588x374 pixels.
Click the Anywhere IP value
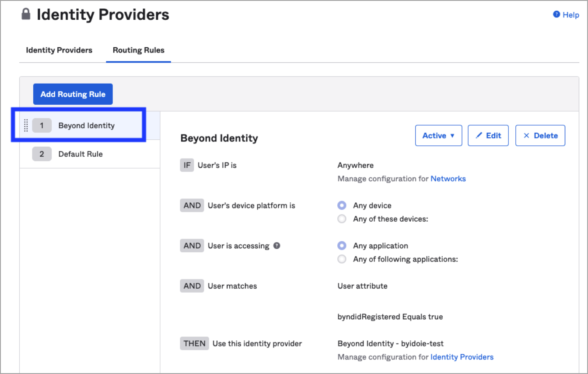[356, 166]
